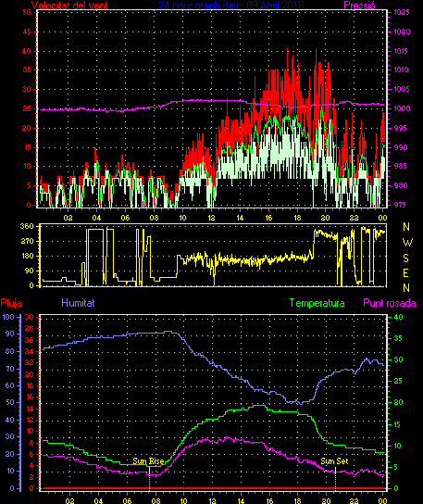Screen dimensions: 423x504
Task: Click the red 18 rain axis value
Action: pos(30,385)
